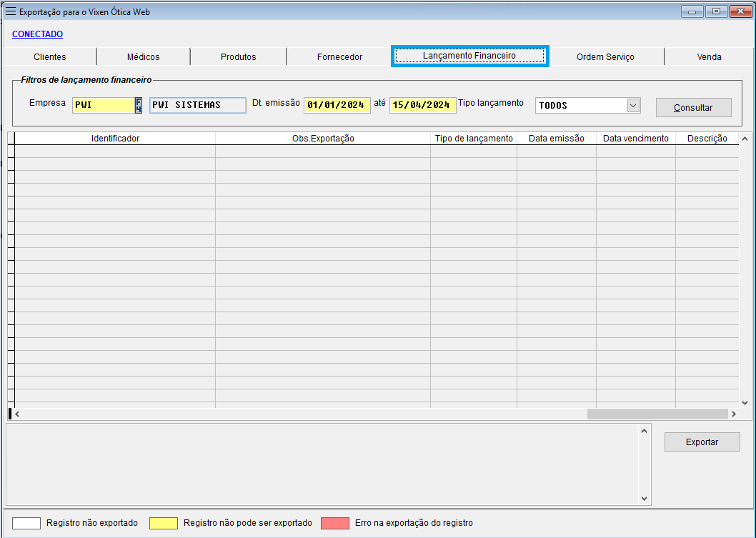Image resolution: width=756 pixels, height=538 pixels.
Task: Open the Médicos tab
Action: [x=144, y=57]
